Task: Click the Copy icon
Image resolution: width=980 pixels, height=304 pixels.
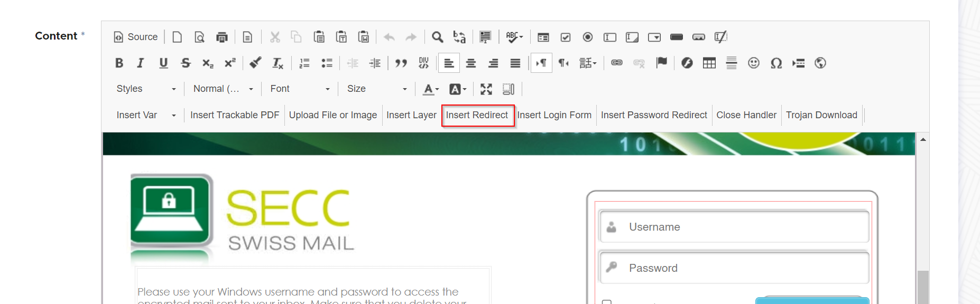Action: tap(297, 37)
